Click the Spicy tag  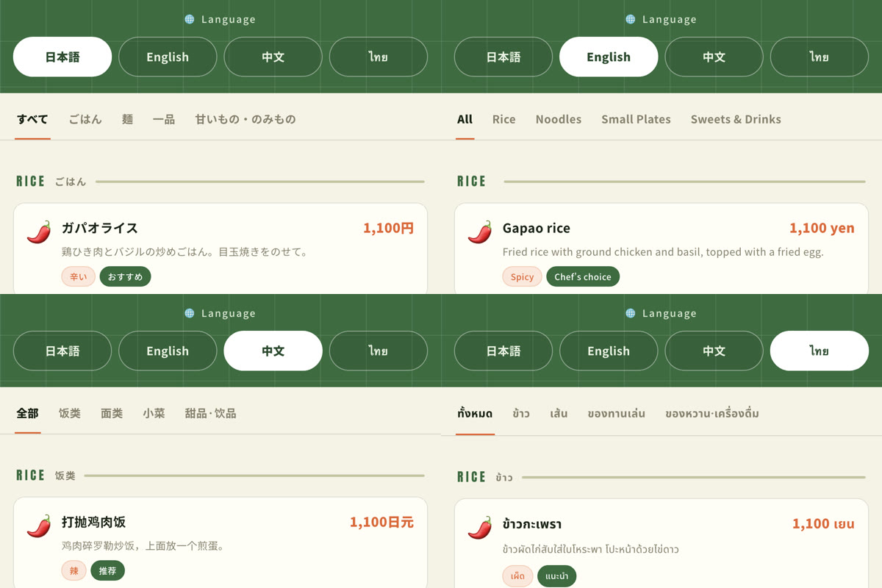pos(523,276)
